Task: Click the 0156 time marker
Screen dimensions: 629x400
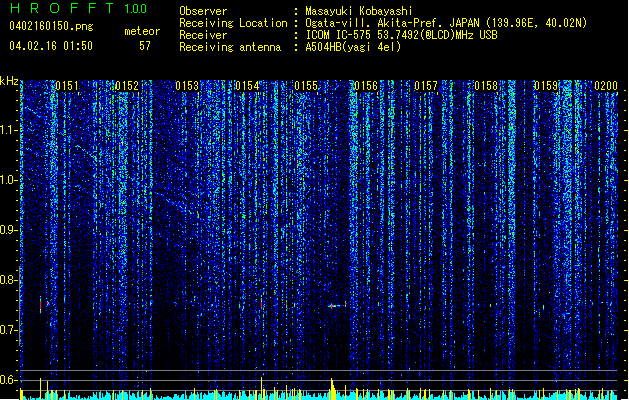Action: tap(366, 86)
